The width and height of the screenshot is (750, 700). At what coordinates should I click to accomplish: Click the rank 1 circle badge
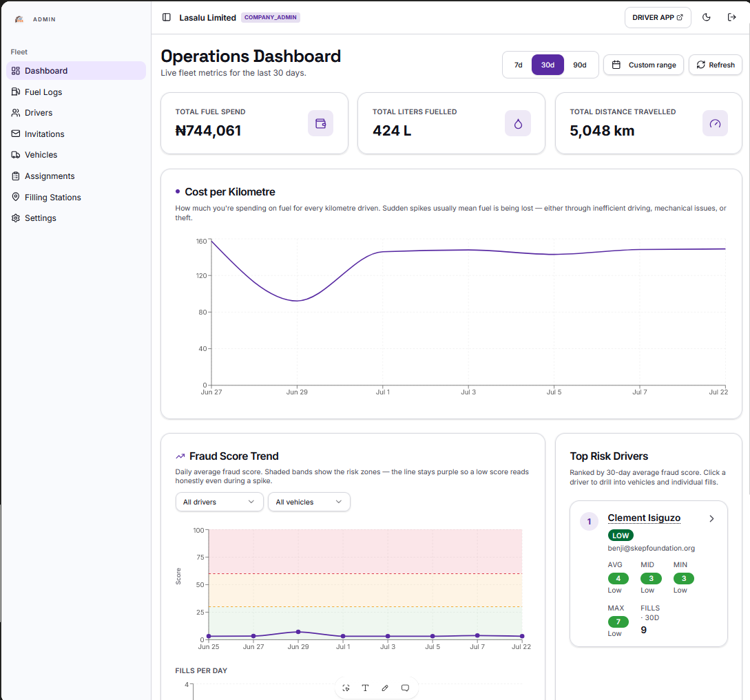[589, 522]
